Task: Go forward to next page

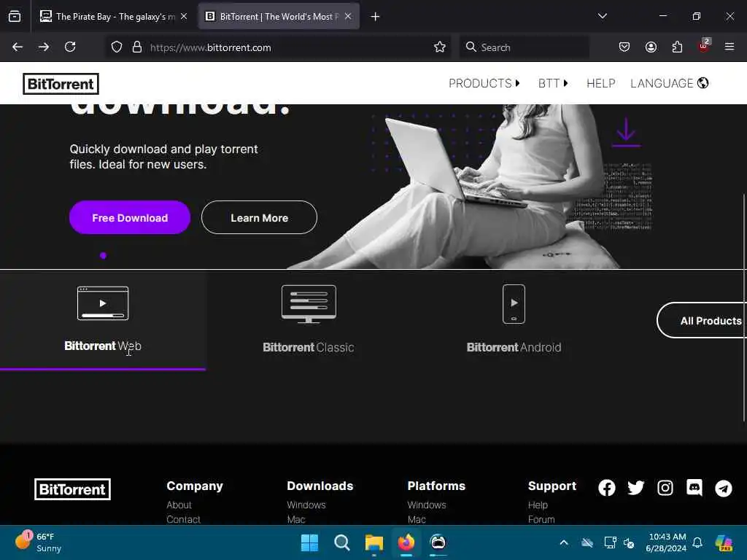Action: click(x=44, y=47)
